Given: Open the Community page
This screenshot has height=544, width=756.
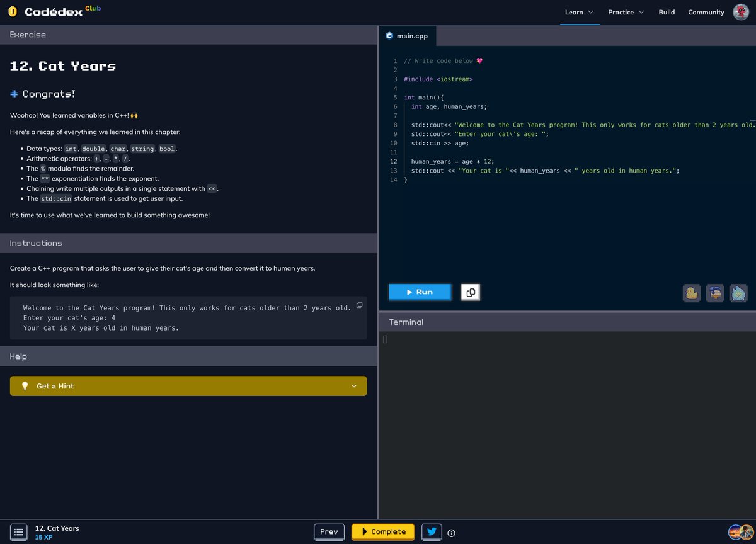Looking at the screenshot, I should [706, 12].
